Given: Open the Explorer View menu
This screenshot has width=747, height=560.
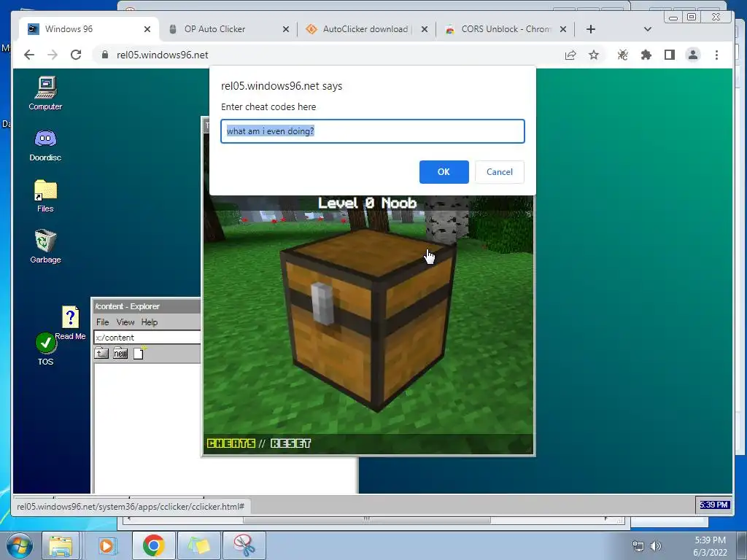Looking at the screenshot, I should click(x=125, y=322).
